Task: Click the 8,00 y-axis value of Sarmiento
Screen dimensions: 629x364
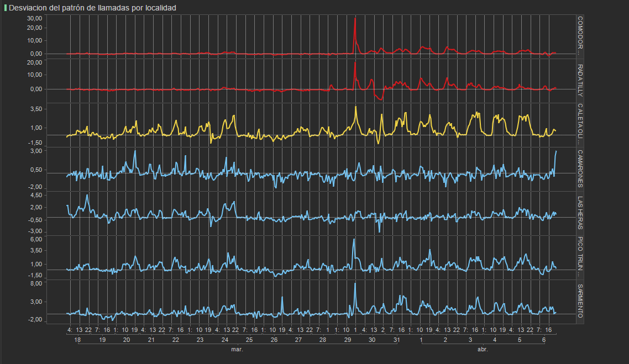Action: pos(36,283)
